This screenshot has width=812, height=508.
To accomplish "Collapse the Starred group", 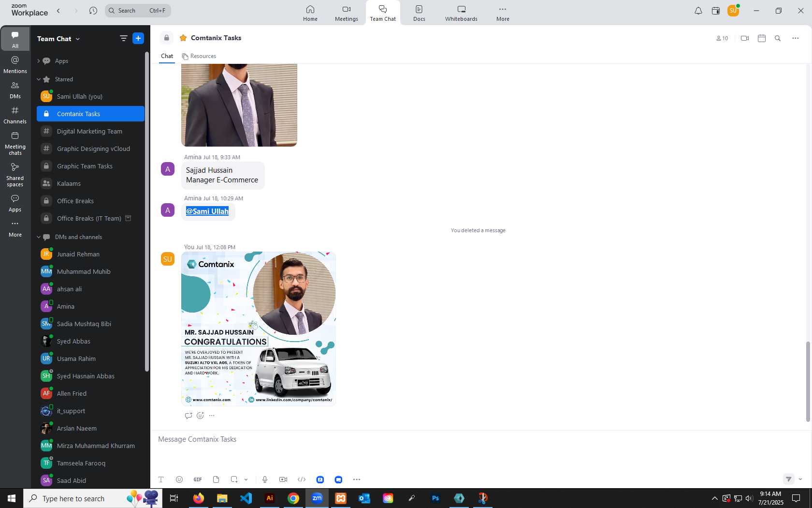I will tap(39, 79).
